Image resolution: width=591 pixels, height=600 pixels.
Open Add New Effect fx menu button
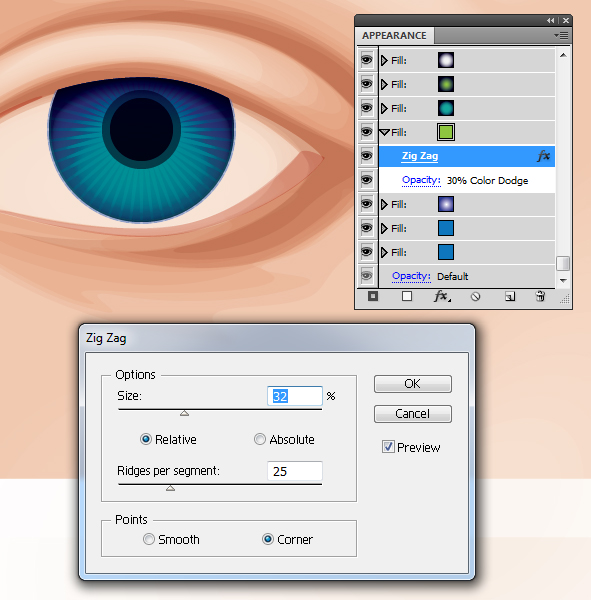(x=442, y=297)
